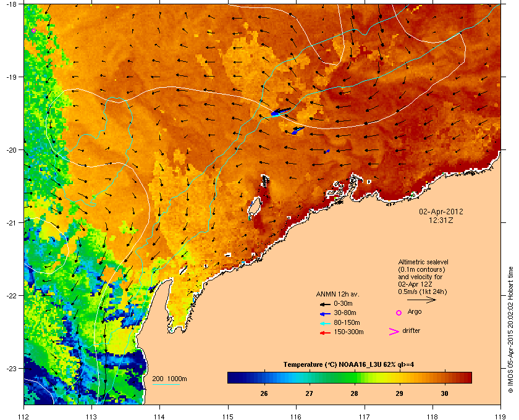Click the '80-150m' legend label
Image resolution: width=519 pixels, height=420 pixels.
347,322
